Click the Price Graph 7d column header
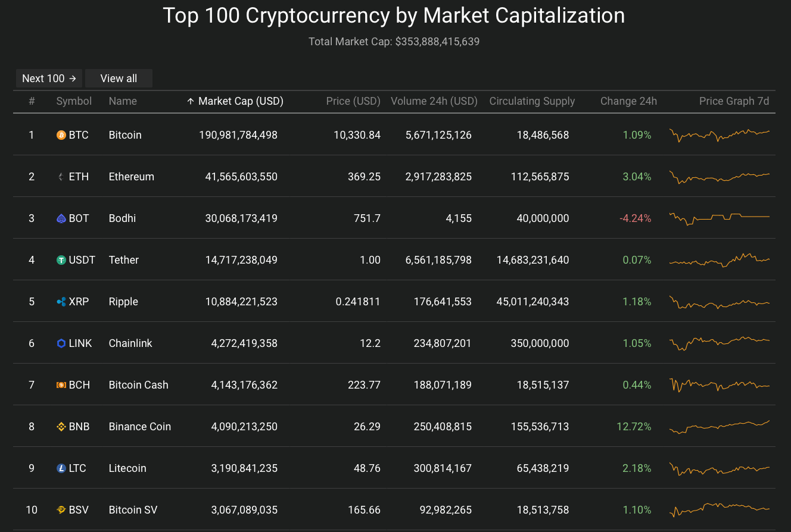This screenshot has height=532, width=791. point(734,101)
